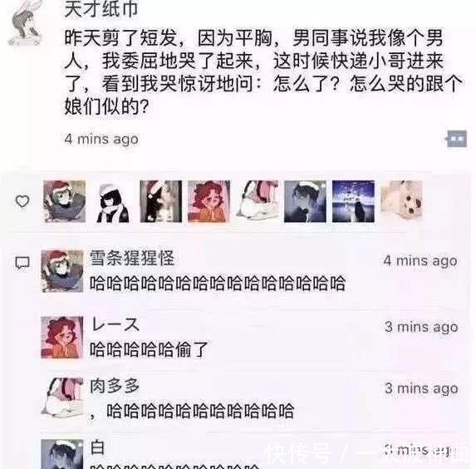476x469 pixels.
Task: Tap the dark blue night-scene liker avatar
Action: pyautogui.click(x=353, y=201)
